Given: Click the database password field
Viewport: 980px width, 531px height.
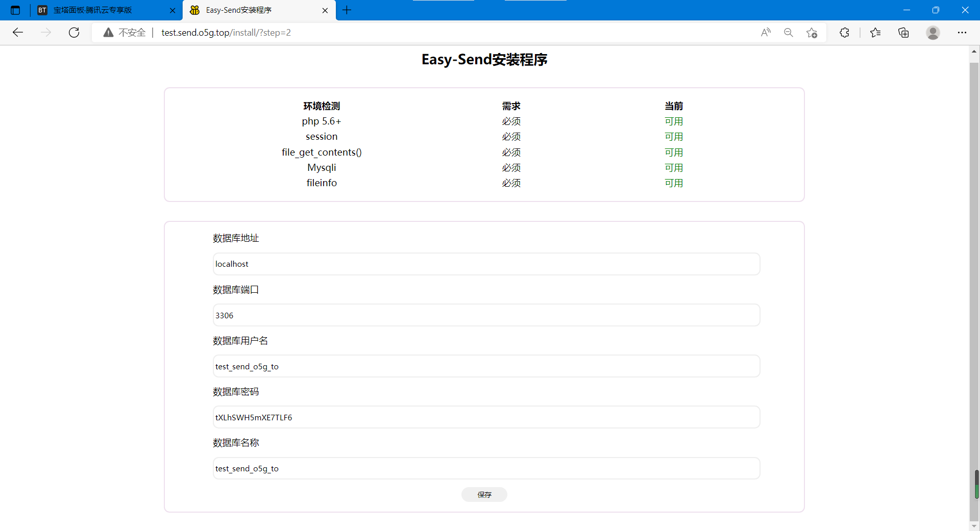Looking at the screenshot, I should coord(486,417).
